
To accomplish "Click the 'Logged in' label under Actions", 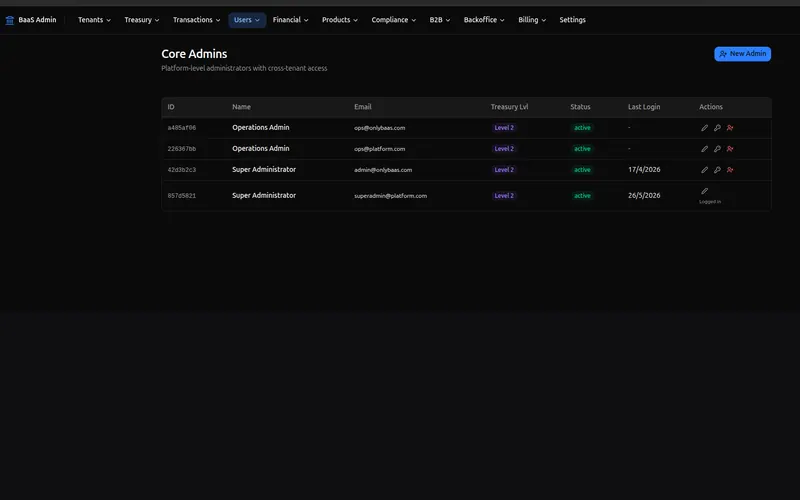I will tap(710, 202).
